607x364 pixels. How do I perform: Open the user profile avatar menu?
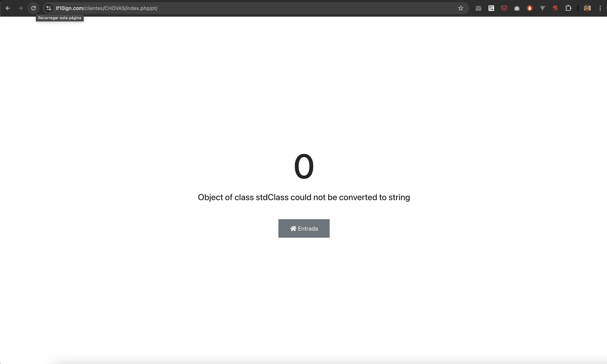click(x=587, y=8)
